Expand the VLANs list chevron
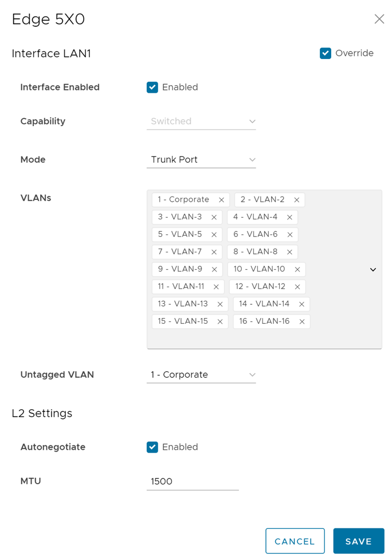The image size is (392, 557). (373, 269)
